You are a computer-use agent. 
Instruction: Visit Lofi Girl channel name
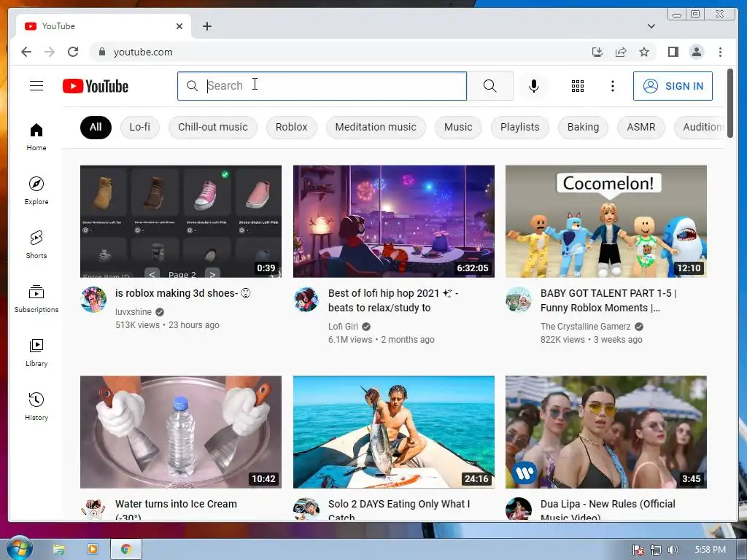(343, 327)
